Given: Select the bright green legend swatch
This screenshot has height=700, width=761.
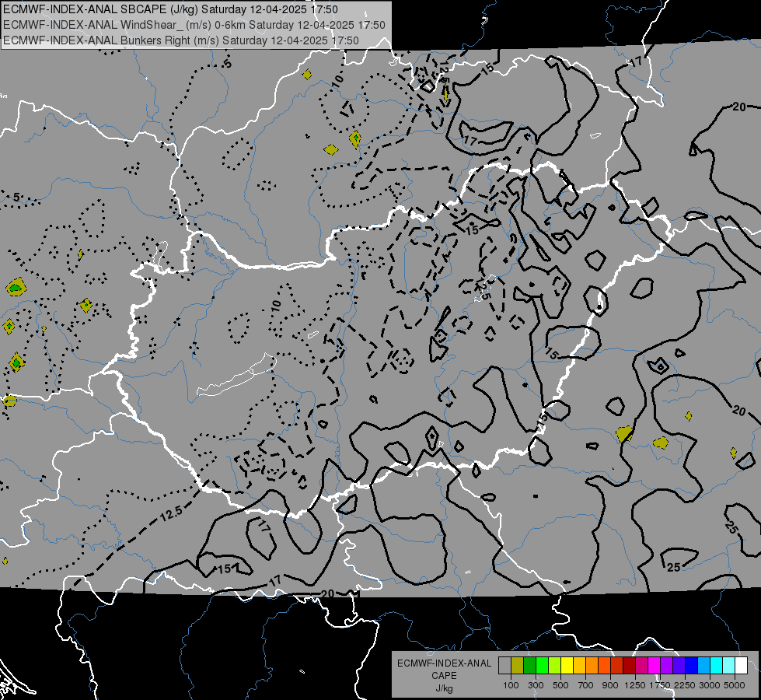Looking at the screenshot, I should point(543,665).
